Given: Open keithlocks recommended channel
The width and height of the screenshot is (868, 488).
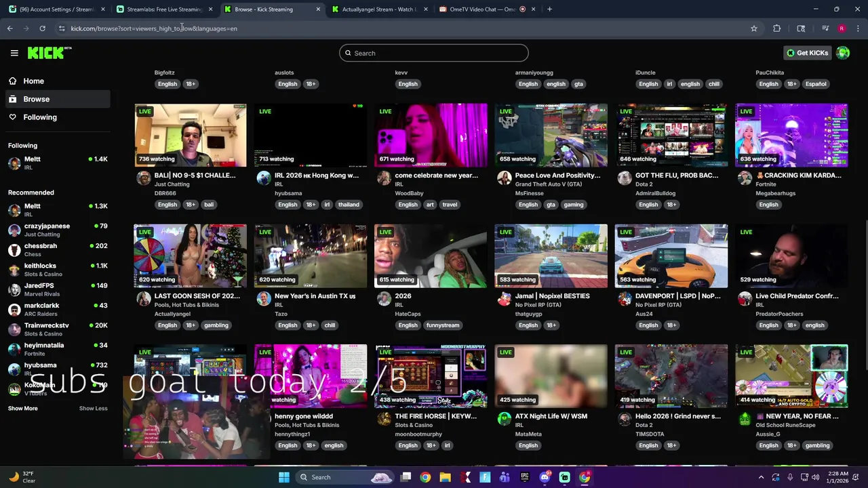Looking at the screenshot, I should pyautogui.click(x=58, y=270).
